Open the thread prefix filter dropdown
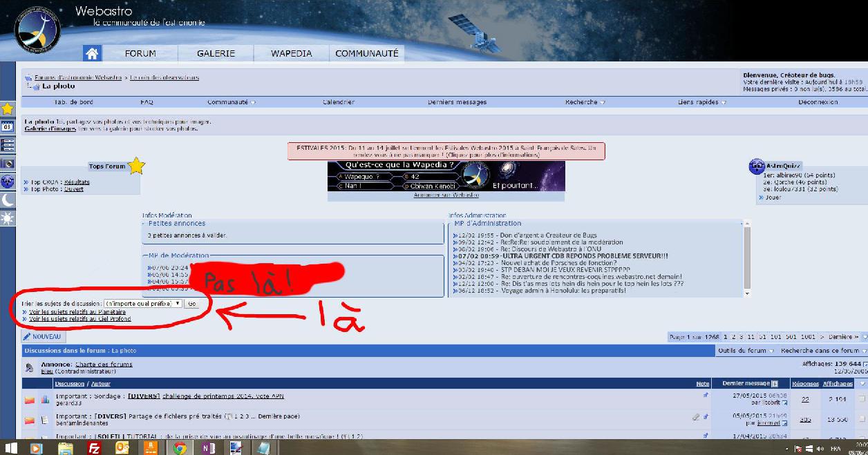868x455 pixels. tap(143, 303)
